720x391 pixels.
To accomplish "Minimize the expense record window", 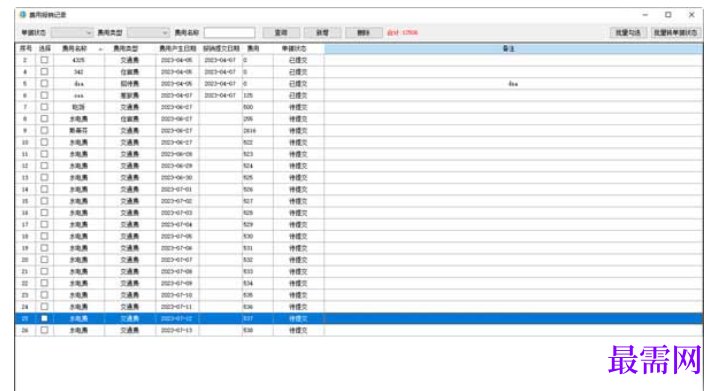I will [645, 15].
